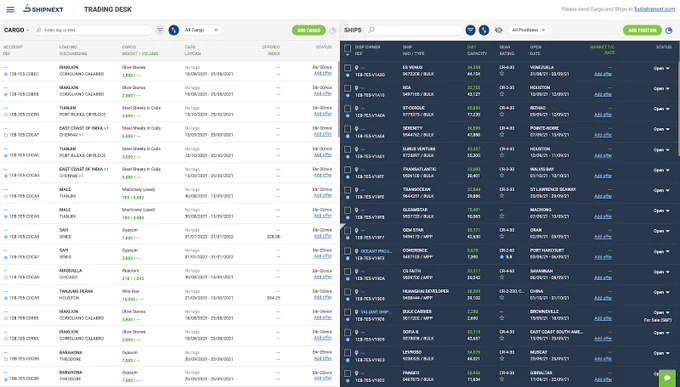Open the select-all arrow in Ships header
This screenshot has width=680, height=387.
pyautogui.click(x=347, y=55)
